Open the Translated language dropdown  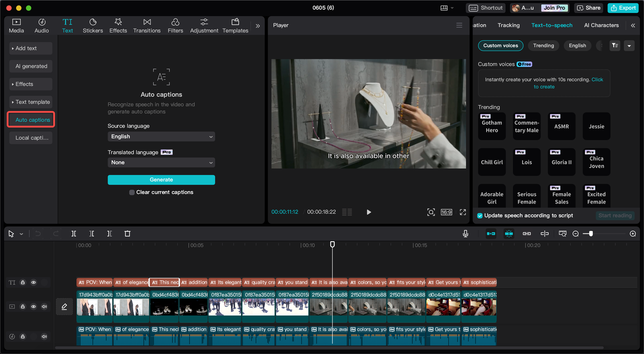point(161,163)
